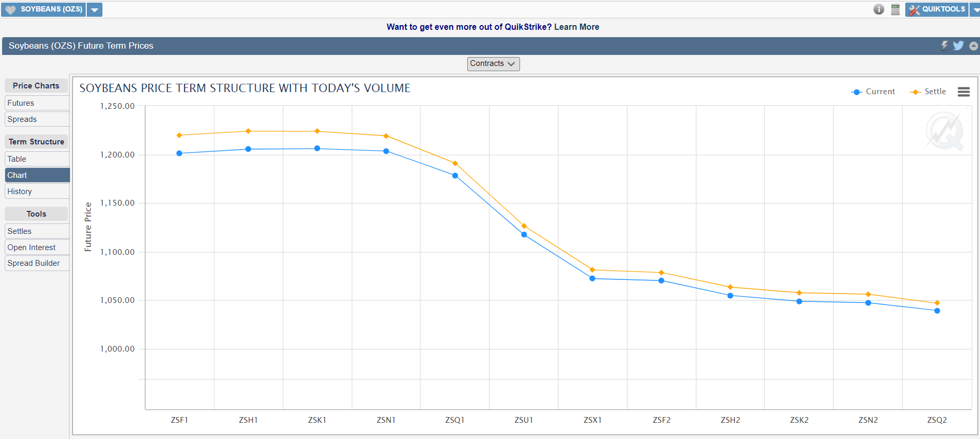980x439 pixels.
Task: Select the Chart menu item
Action: 37,175
